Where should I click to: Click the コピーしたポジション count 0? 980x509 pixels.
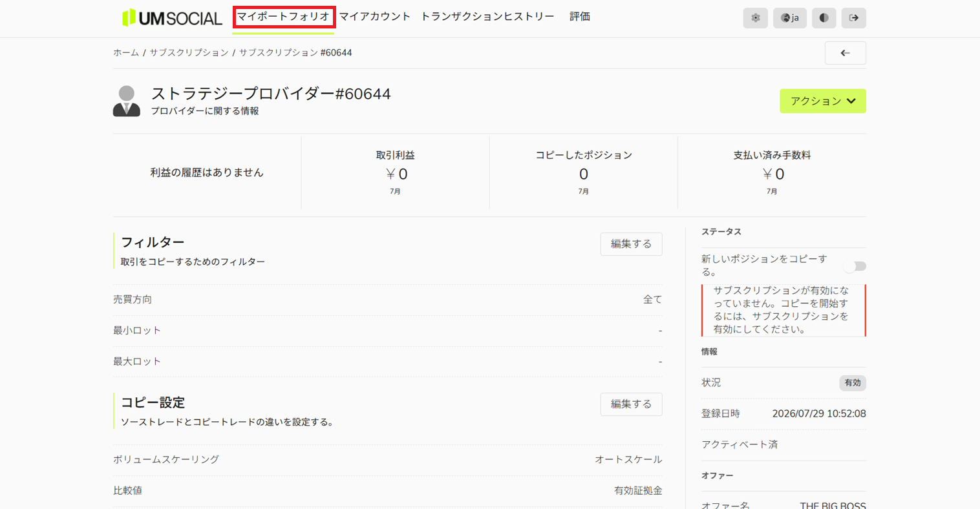[584, 174]
